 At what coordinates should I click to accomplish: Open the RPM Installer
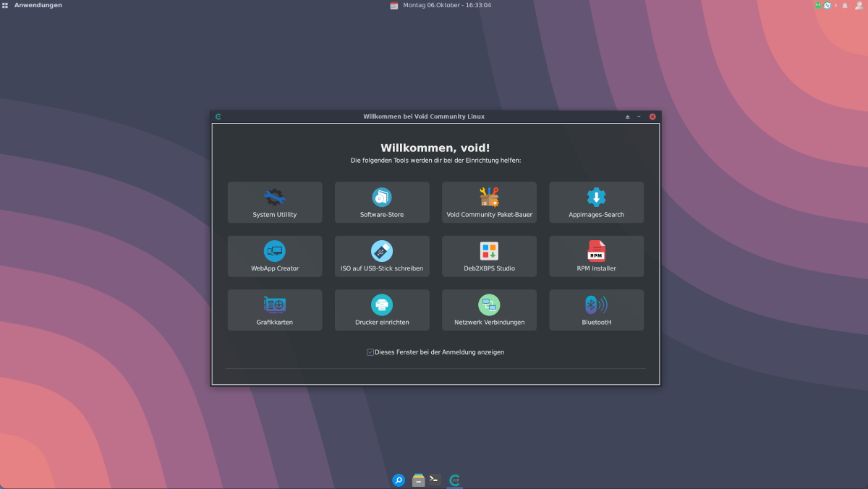coord(596,256)
